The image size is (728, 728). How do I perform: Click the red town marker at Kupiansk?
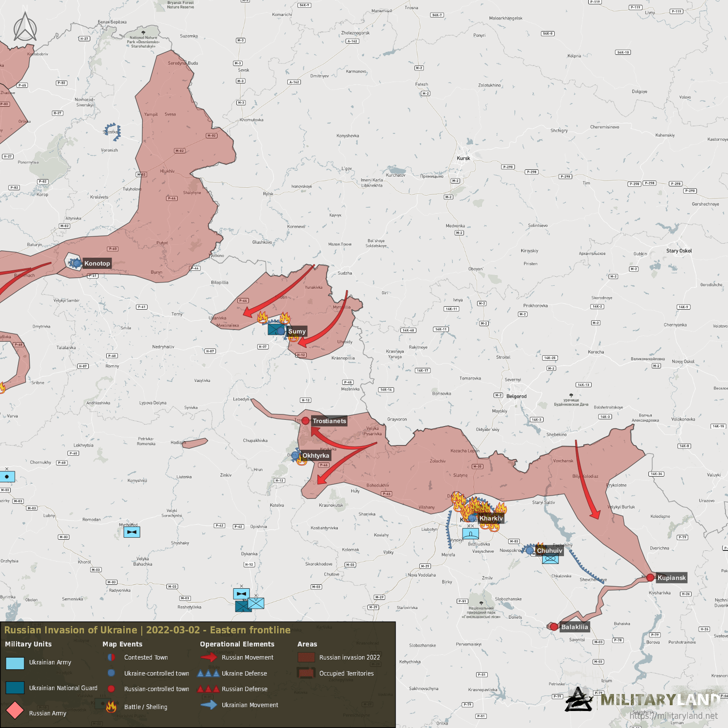tap(650, 578)
